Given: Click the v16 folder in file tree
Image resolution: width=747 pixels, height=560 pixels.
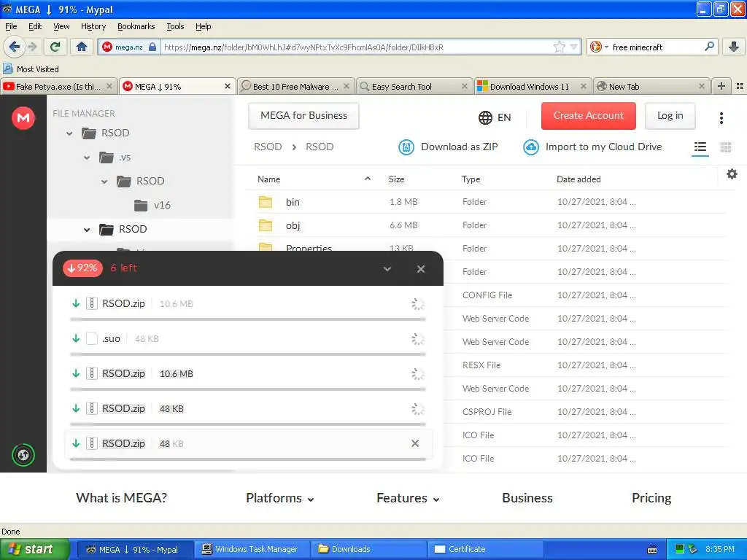Looking at the screenshot, I should [x=152, y=205].
